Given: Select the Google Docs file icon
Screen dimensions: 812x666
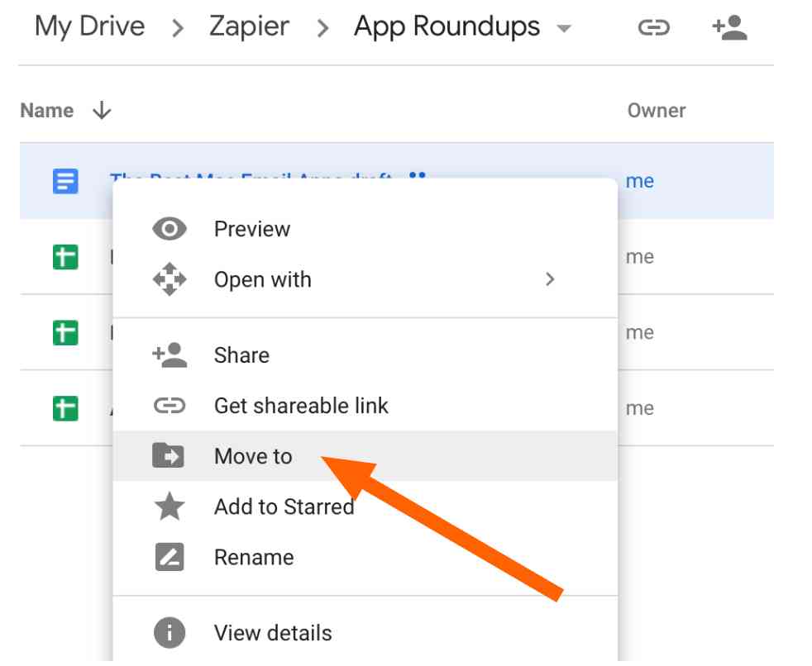Looking at the screenshot, I should click(x=65, y=181).
